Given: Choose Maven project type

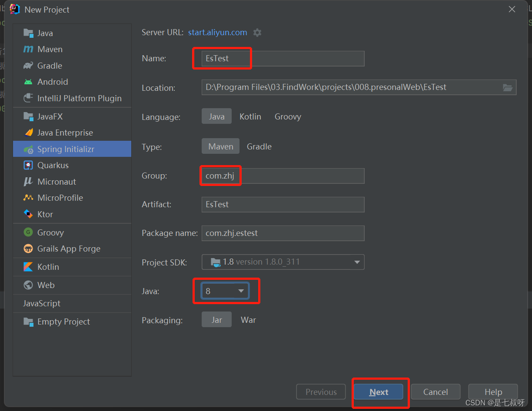Looking at the screenshot, I should pos(220,146).
